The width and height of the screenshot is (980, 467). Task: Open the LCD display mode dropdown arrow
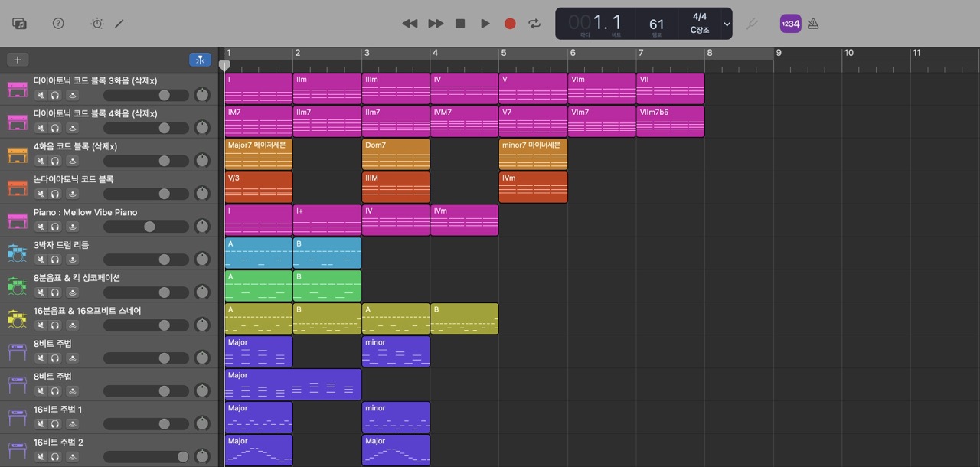727,24
